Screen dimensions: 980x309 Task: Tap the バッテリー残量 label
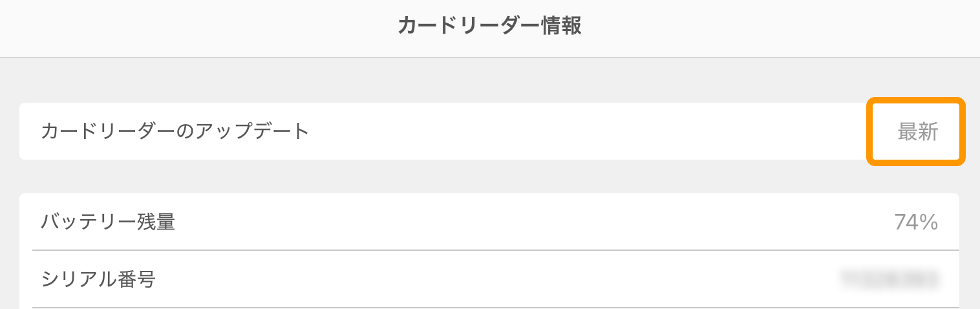pyautogui.click(x=108, y=222)
